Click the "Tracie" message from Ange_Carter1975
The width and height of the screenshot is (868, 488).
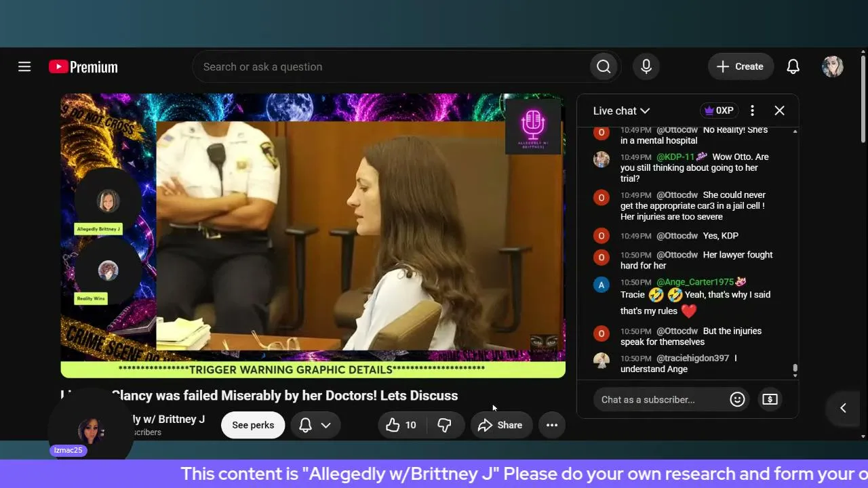tap(695, 302)
